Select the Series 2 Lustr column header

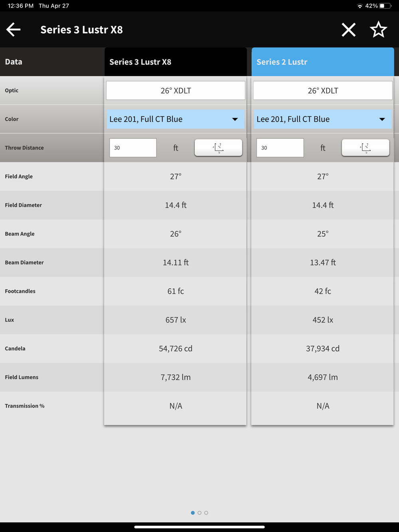(x=323, y=62)
